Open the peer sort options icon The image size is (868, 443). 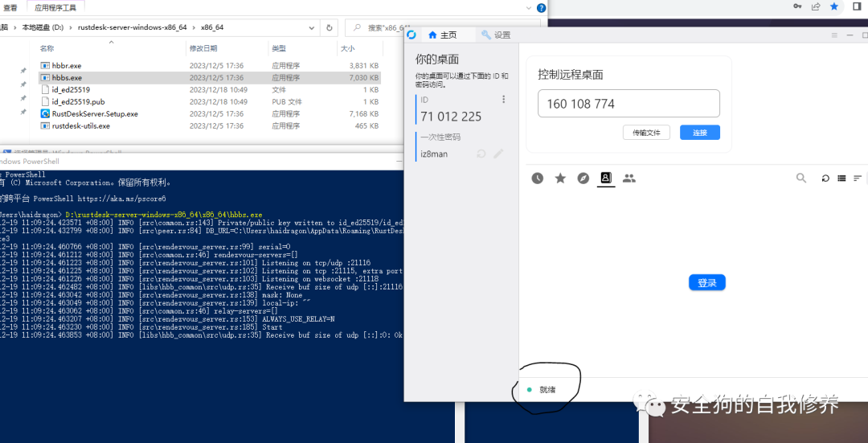click(858, 178)
